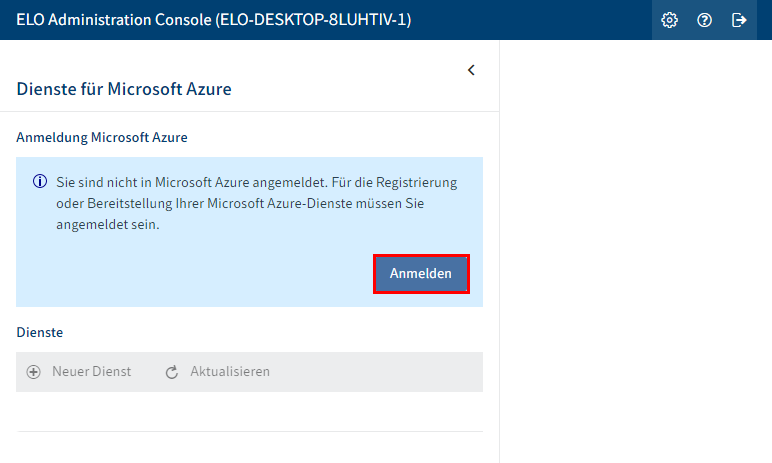The image size is (772, 463).
Task: Open the settings gear in header
Action: pyautogui.click(x=669, y=20)
